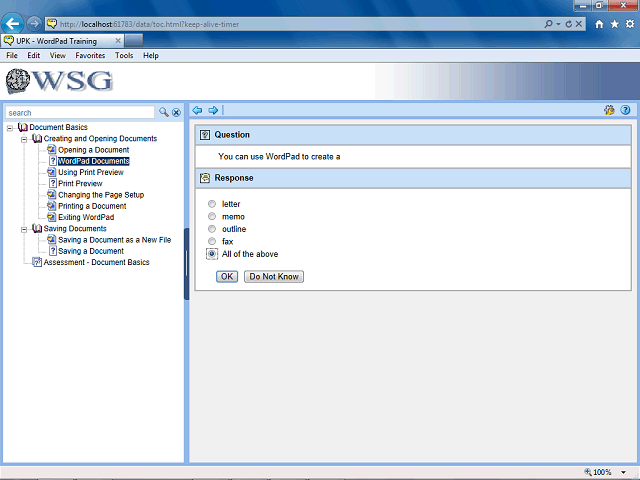The height and width of the screenshot is (480, 640).
Task: Open the player Preferences icon
Action: [x=609, y=110]
